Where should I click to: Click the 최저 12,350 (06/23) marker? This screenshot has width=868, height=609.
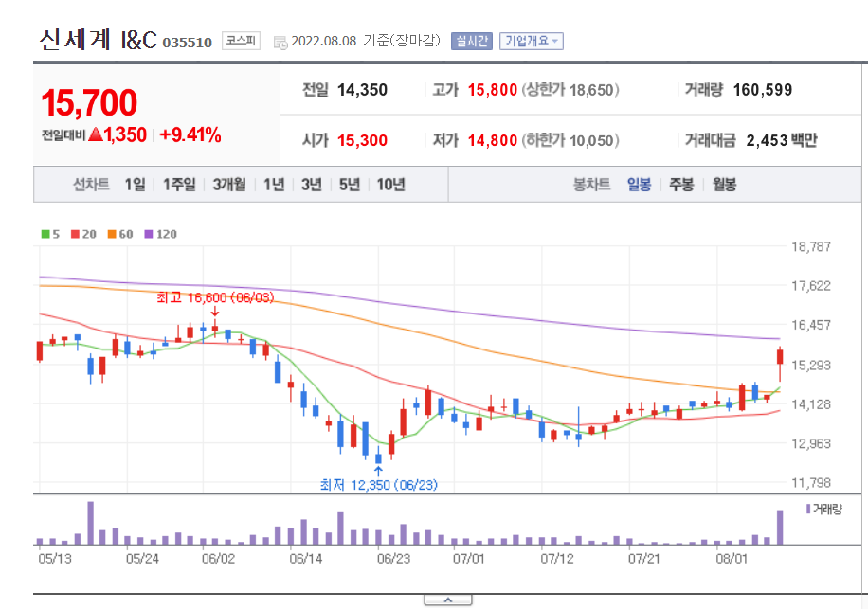click(x=379, y=485)
